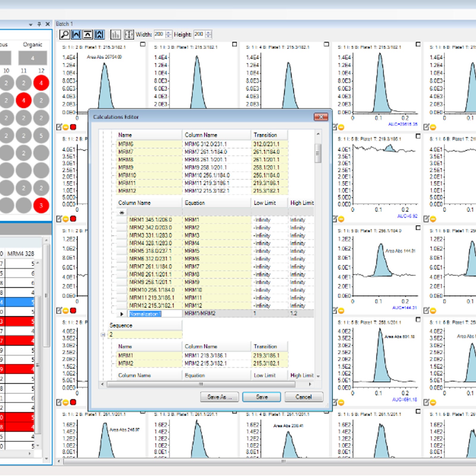Select the magnifier zoom tool in Batch toolbar
Viewport: 476px width, 476px height.
point(65,35)
